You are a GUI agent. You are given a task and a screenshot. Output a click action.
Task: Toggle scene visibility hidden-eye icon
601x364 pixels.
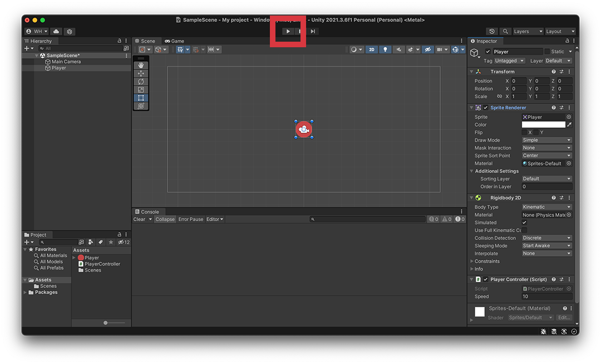428,49
